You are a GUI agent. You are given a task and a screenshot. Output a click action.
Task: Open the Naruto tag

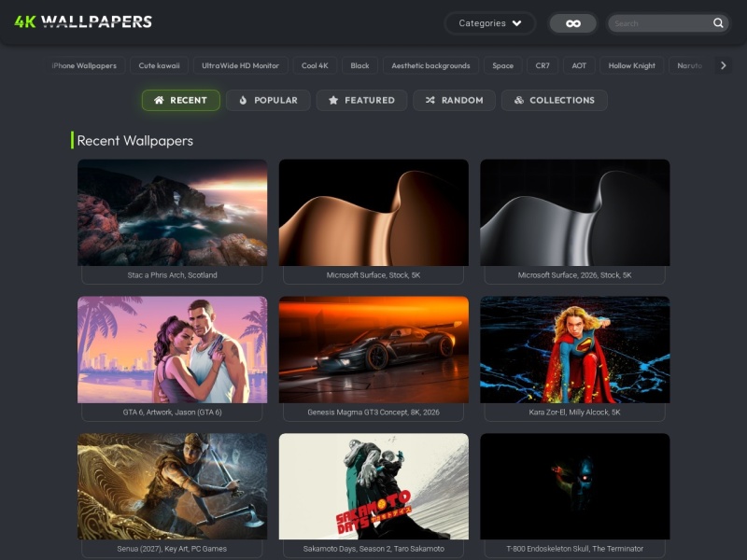tap(689, 65)
